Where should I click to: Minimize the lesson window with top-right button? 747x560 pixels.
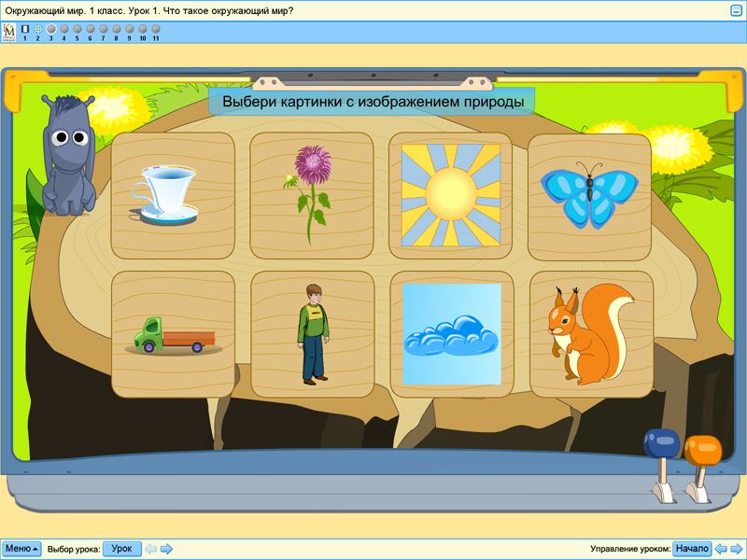click(x=737, y=10)
